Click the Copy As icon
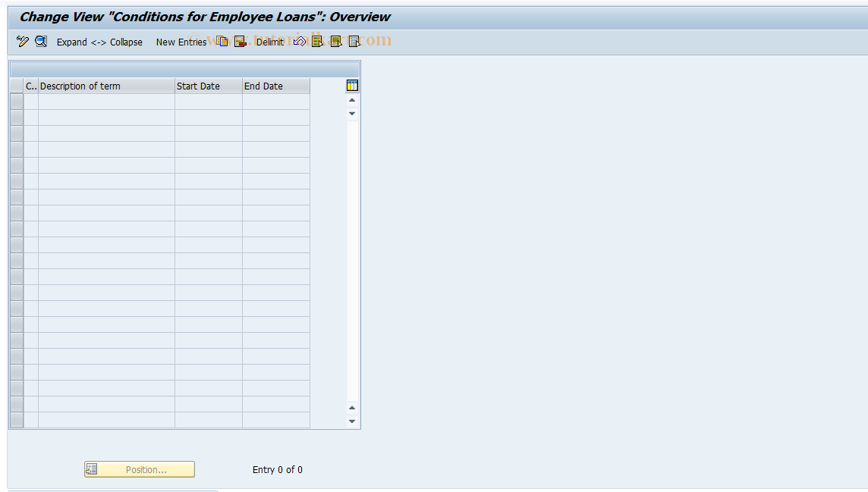Screen dimensions: 868x492 pos(222,42)
